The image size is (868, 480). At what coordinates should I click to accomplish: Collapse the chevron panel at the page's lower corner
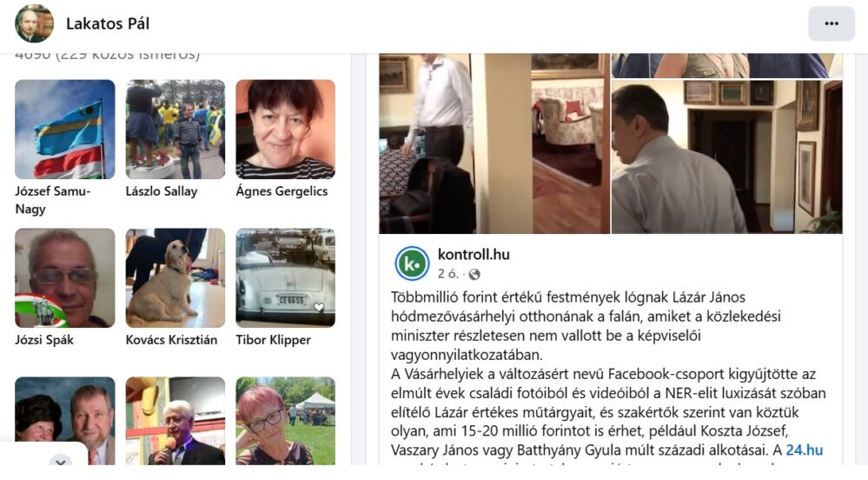61,461
